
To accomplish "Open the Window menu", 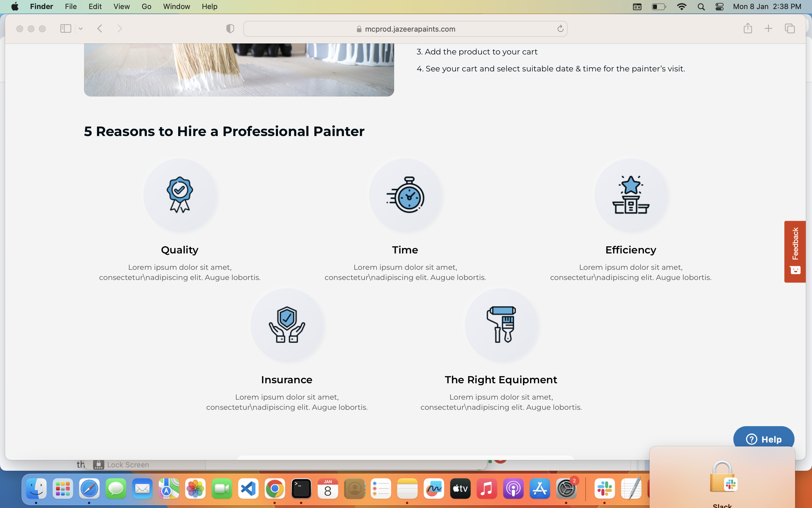I will click(x=176, y=6).
